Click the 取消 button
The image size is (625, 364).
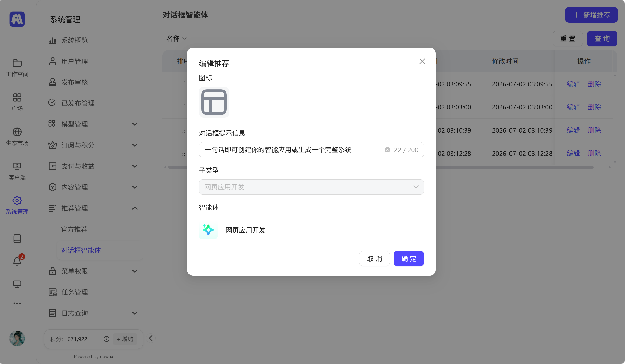pyautogui.click(x=374, y=258)
